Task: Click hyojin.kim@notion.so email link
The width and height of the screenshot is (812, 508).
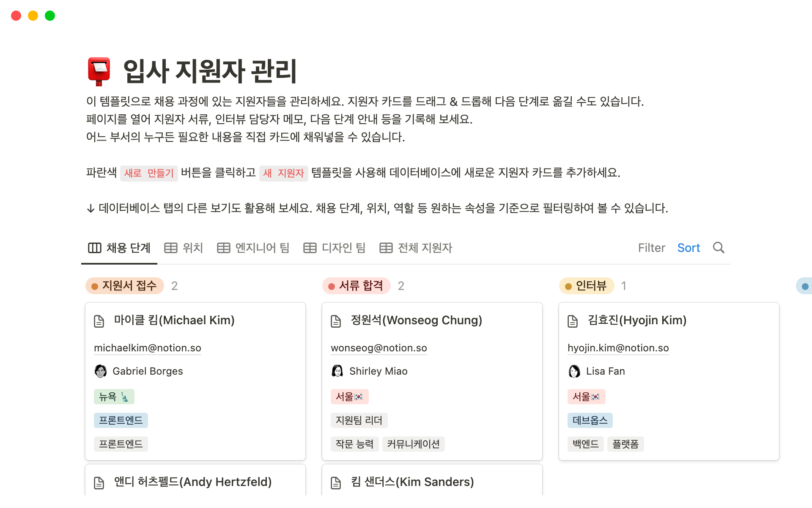Action: click(618, 348)
